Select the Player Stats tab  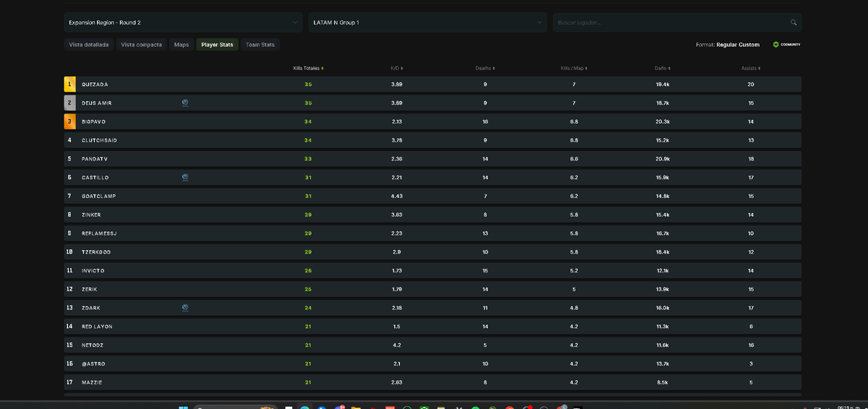click(217, 45)
